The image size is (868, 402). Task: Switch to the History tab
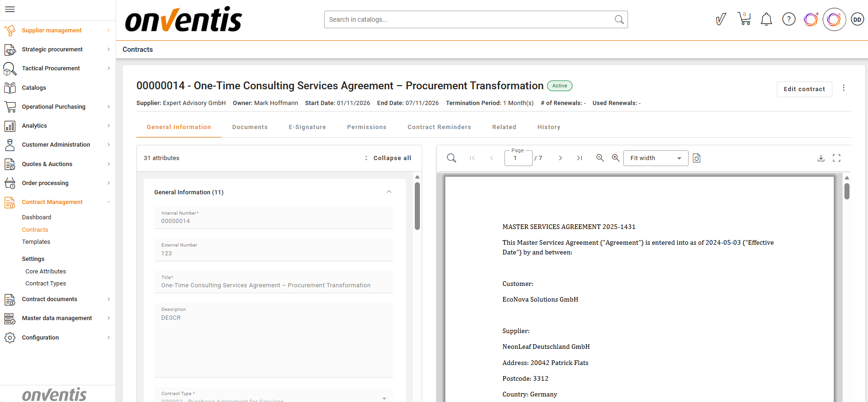click(x=549, y=127)
